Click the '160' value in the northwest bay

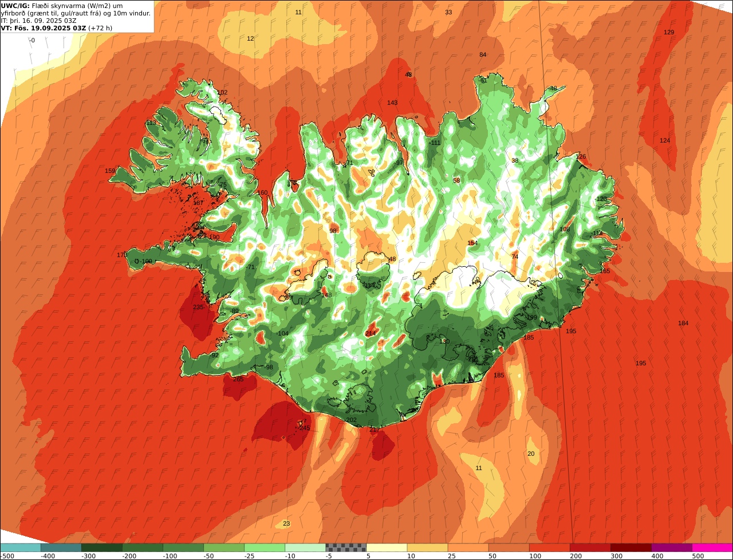tap(262, 193)
